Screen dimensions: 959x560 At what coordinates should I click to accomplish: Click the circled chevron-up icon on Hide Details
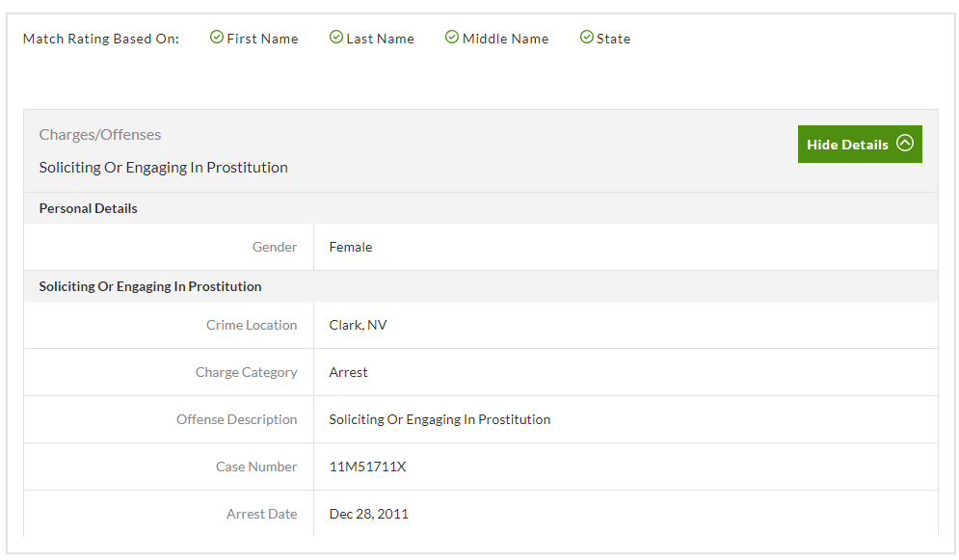point(904,144)
